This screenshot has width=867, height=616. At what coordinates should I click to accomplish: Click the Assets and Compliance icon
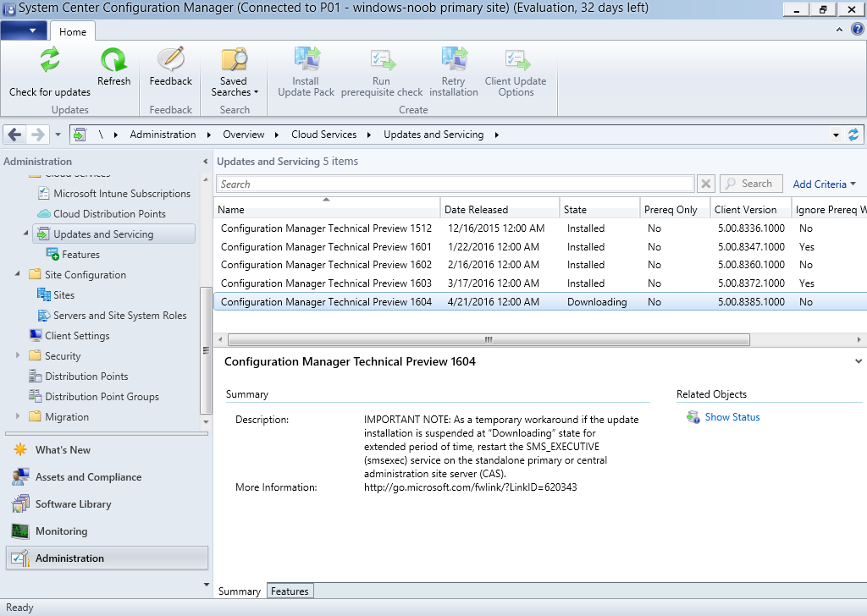(x=20, y=476)
